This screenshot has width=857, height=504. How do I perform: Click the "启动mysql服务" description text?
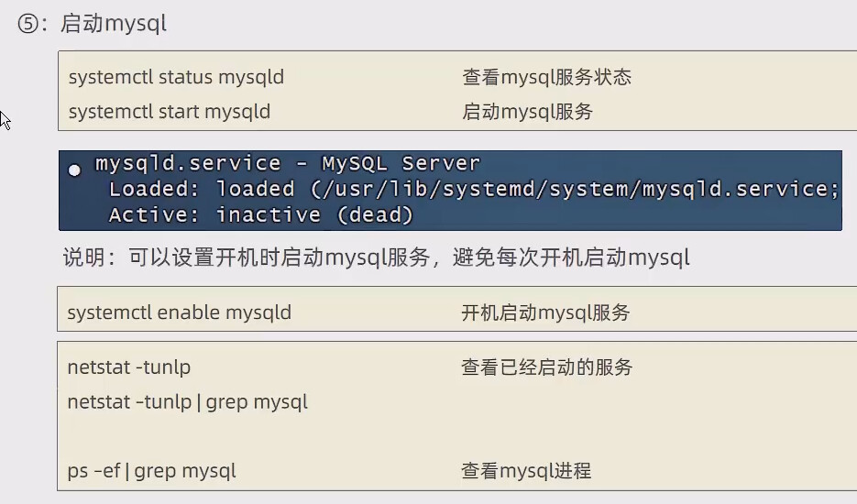click(x=527, y=112)
